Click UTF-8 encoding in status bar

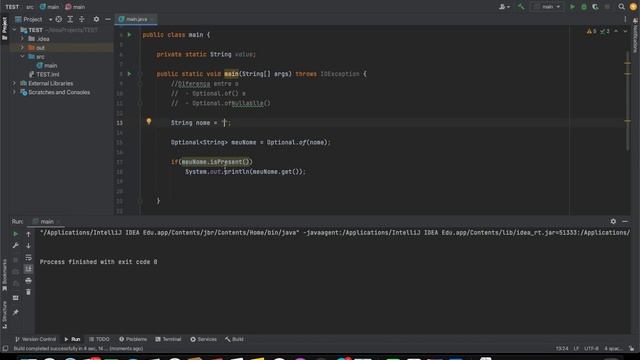pyautogui.click(x=591, y=349)
